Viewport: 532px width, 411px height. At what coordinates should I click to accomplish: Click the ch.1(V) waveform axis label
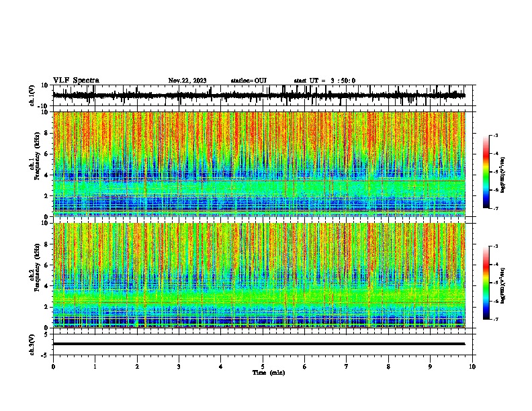[32, 95]
